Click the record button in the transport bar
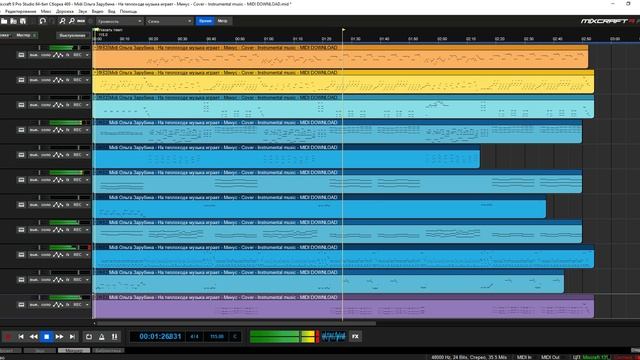Screen dimensions: 640x360 pyautogui.click(x=7, y=337)
